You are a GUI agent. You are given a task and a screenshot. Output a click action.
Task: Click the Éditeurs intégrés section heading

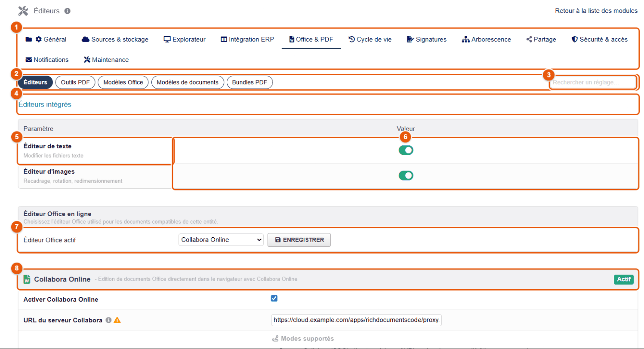coord(45,104)
